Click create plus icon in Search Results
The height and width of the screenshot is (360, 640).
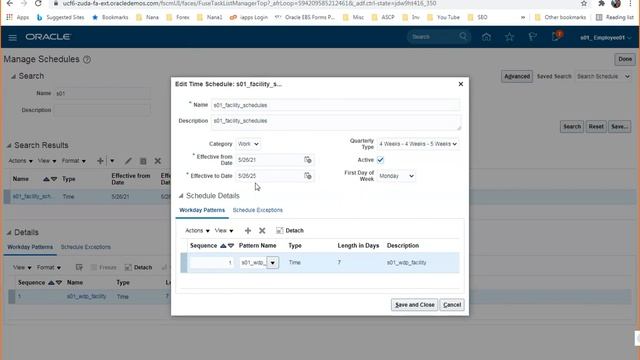click(x=100, y=161)
